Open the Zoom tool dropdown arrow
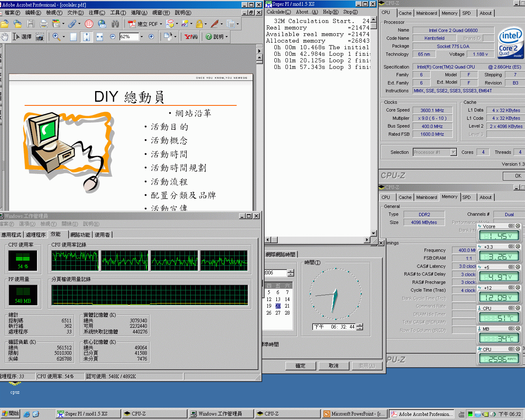This screenshot has width=525, height=420. point(64,37)
